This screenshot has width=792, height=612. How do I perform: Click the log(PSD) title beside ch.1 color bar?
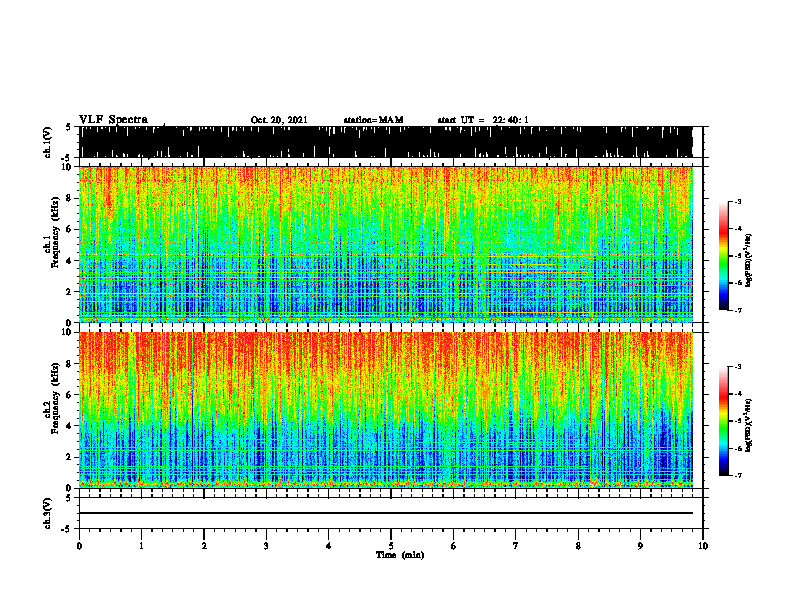[x=748, y=260]
